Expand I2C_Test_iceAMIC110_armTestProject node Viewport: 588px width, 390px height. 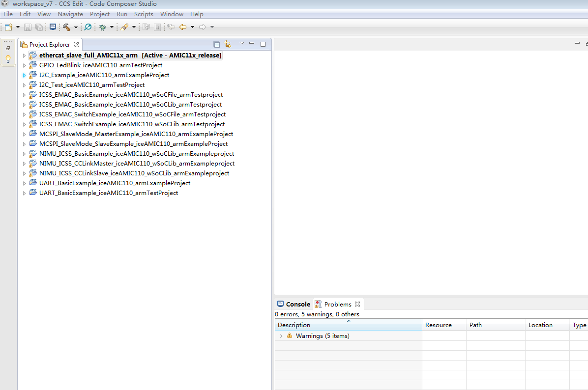tap(24, 85)
